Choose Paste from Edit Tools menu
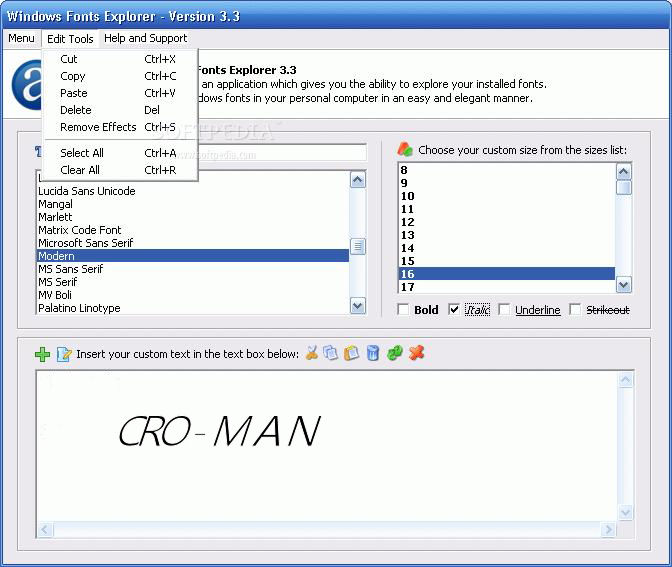Screen dimensions: 672x567 point(120,93)
